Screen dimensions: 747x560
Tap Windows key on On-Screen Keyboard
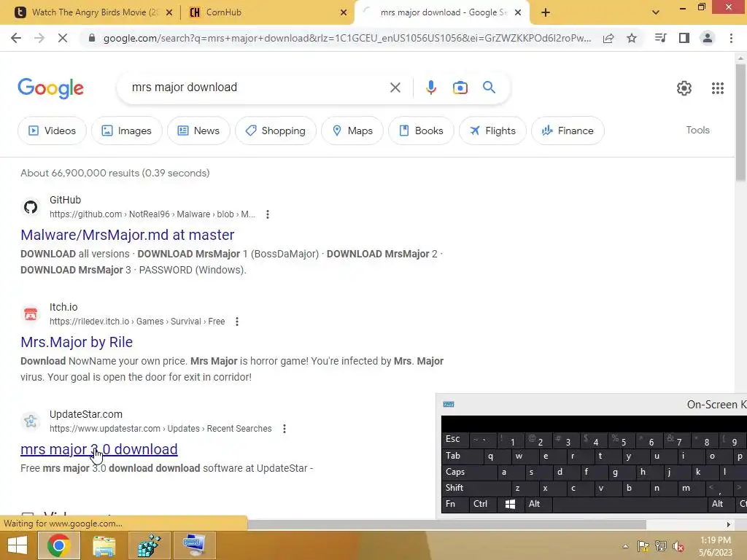pos(510,504)
